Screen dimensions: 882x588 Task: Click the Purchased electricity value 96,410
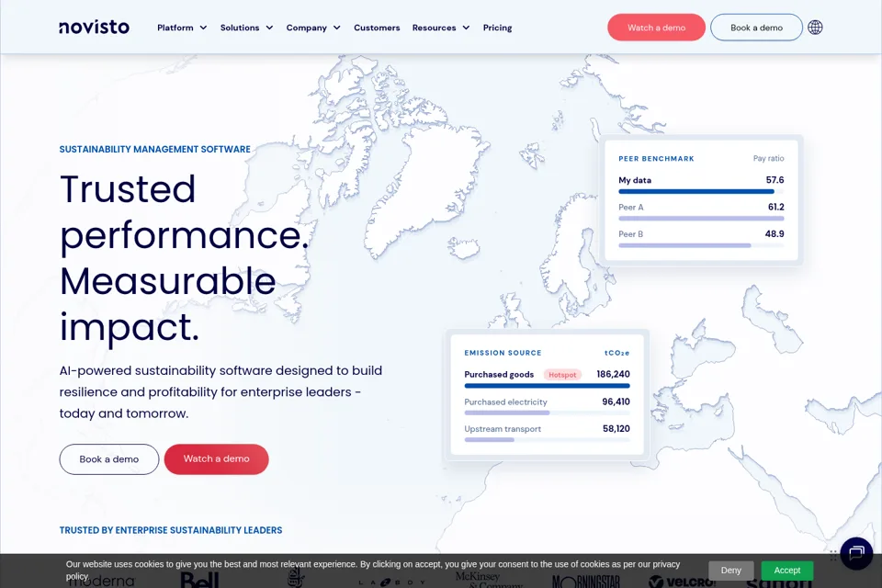tap(616, 401)
